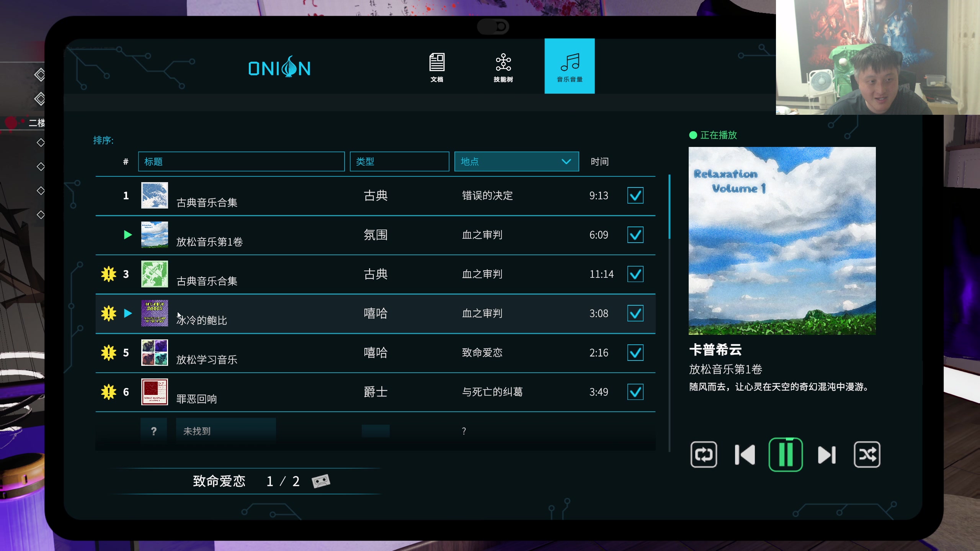Viewport: 980px width, 551px height.
Task: Sort playlist by 标题 title
Action: (x=241, y=161)
